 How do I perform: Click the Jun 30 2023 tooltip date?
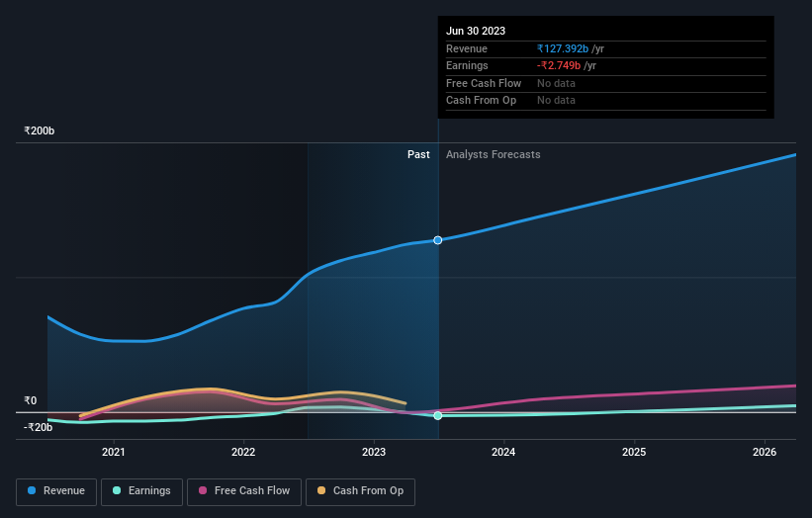click(476, 31)
